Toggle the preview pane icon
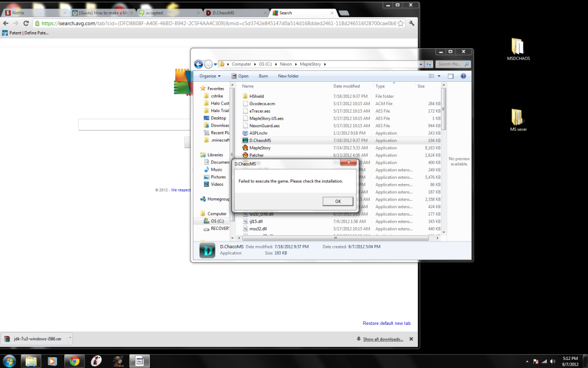Viewport: 588px width, 368px height. 451,76
